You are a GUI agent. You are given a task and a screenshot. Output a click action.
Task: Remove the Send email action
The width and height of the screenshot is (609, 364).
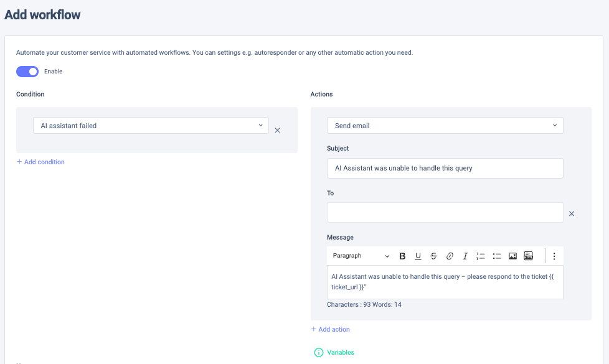point(572,213)
